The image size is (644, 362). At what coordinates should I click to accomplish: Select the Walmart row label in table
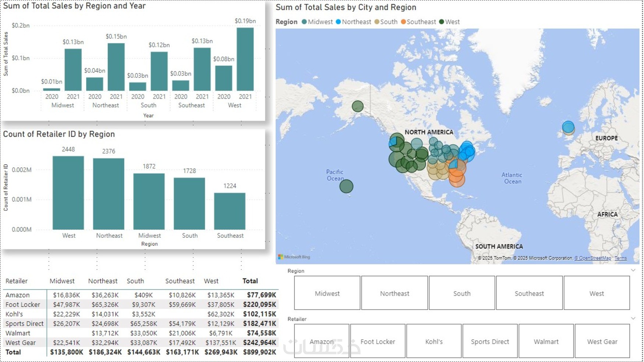pos(18,333)
